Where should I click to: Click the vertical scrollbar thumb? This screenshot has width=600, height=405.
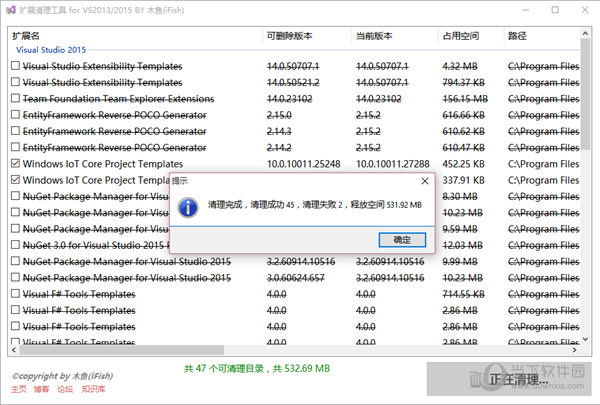(x=585, y=94)
